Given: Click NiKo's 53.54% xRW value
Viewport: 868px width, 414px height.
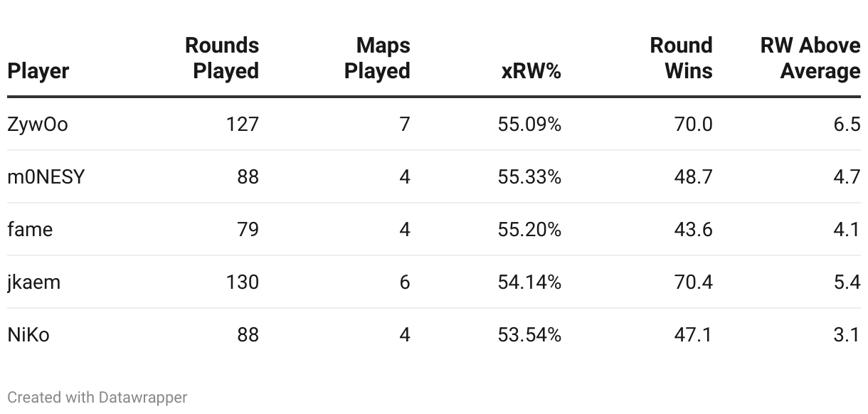Looking at the screenshot, I should (530, 334).
